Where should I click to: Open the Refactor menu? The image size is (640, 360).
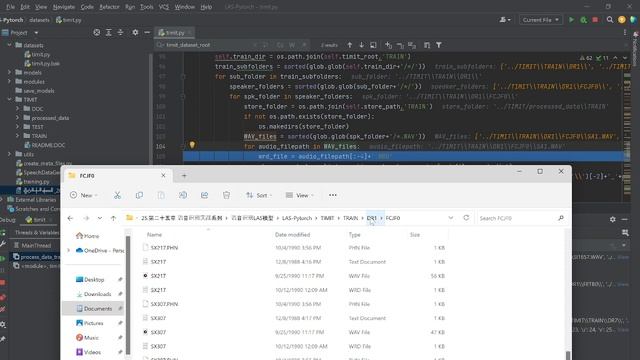[109, 7]
